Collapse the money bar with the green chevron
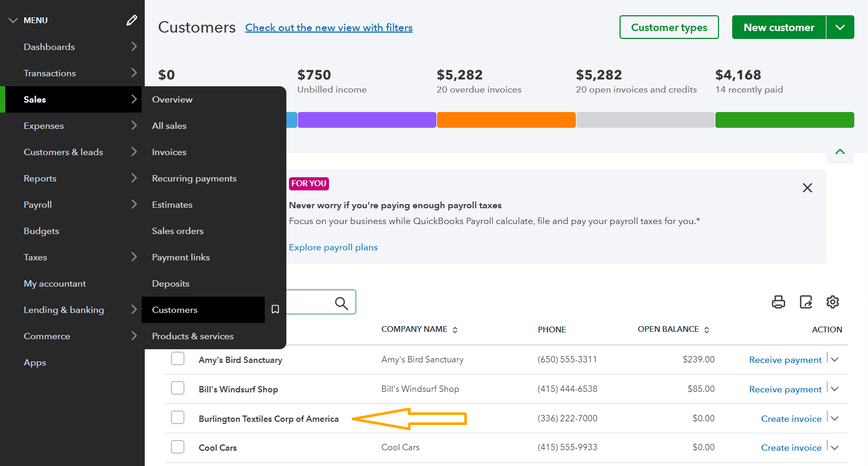Screen dimensions: 868x466 [840, 151]
